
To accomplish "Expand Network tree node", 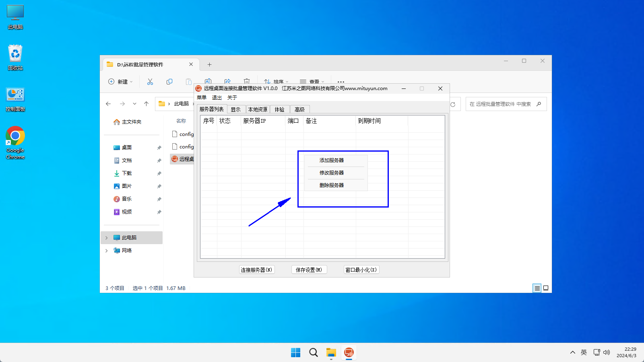I will tap(107, 251).
